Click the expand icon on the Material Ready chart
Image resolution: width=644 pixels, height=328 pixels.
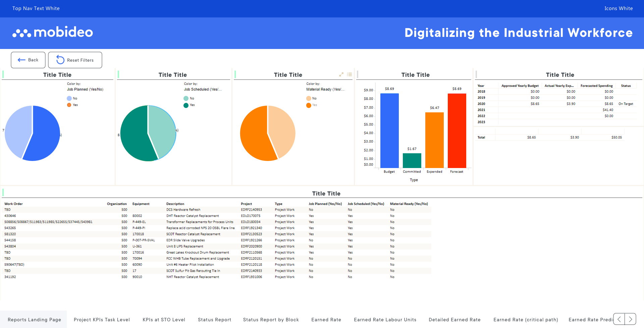[341, 74]
